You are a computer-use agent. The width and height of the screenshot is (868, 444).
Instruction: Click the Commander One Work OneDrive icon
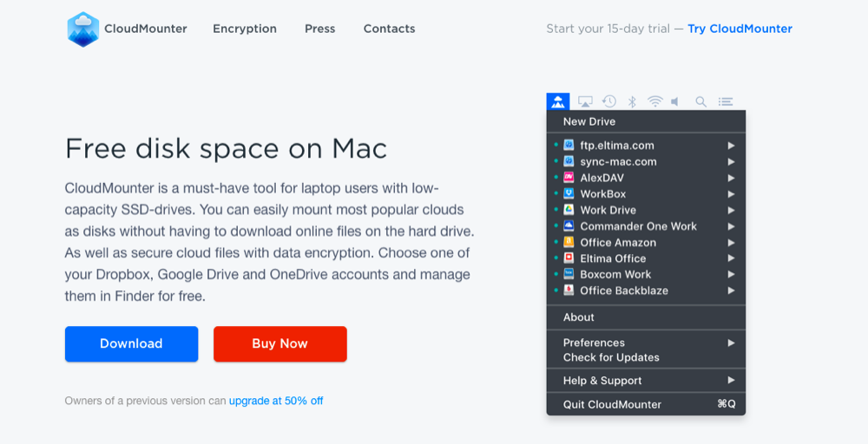click(x=569, y=225)
